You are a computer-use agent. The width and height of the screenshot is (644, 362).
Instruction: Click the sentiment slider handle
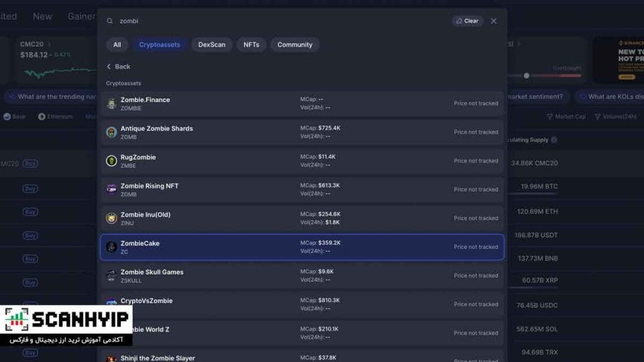coord(526,75)
